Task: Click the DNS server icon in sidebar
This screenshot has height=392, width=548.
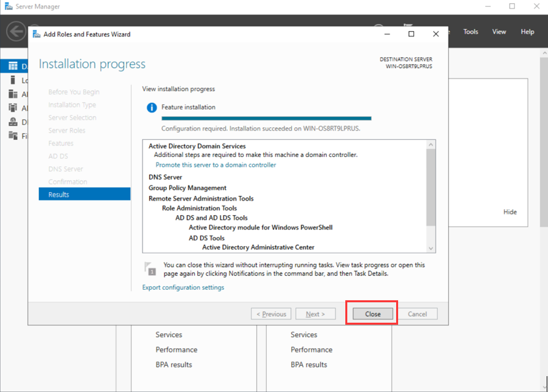Action: pos(13,122)
